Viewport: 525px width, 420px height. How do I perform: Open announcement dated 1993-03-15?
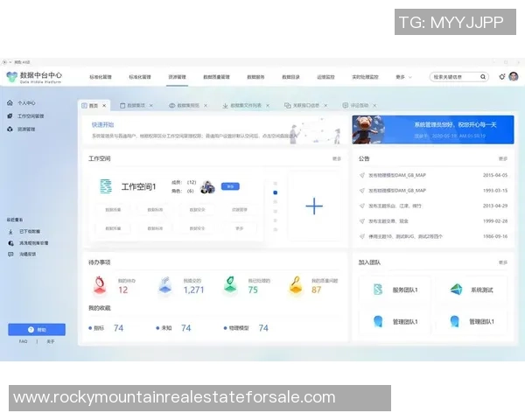tap(433, 191)
